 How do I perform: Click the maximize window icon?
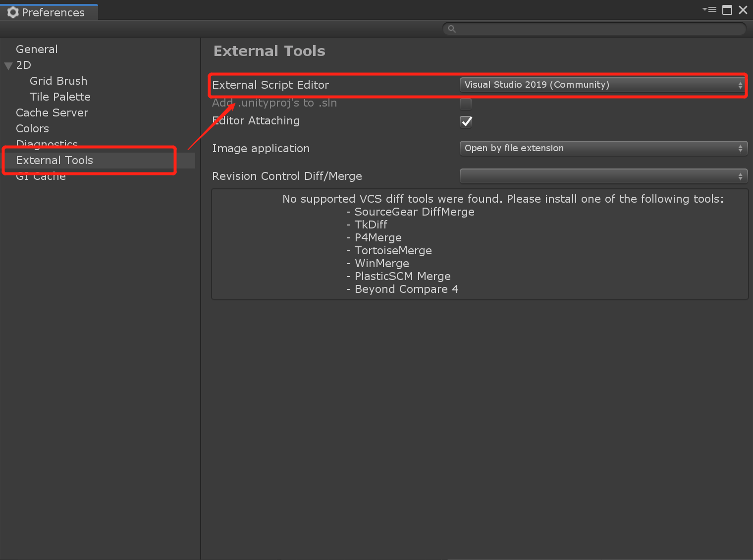coord(727,10)
